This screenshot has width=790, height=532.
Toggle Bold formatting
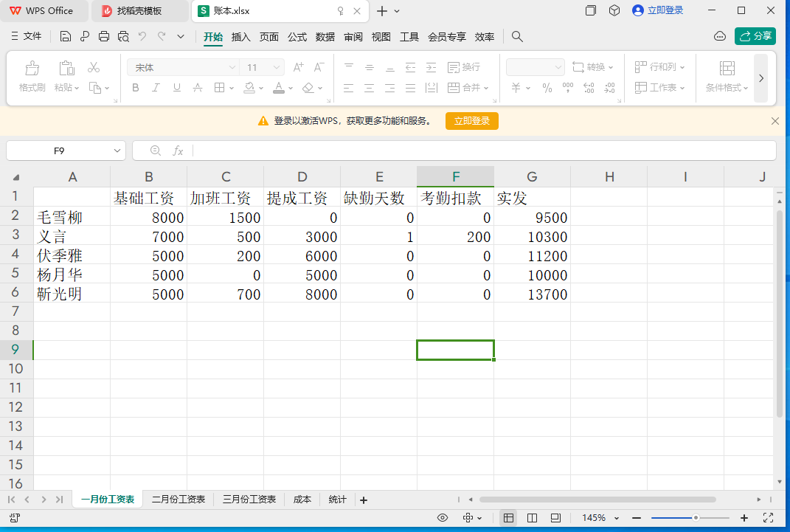click(x=136, y=88)
